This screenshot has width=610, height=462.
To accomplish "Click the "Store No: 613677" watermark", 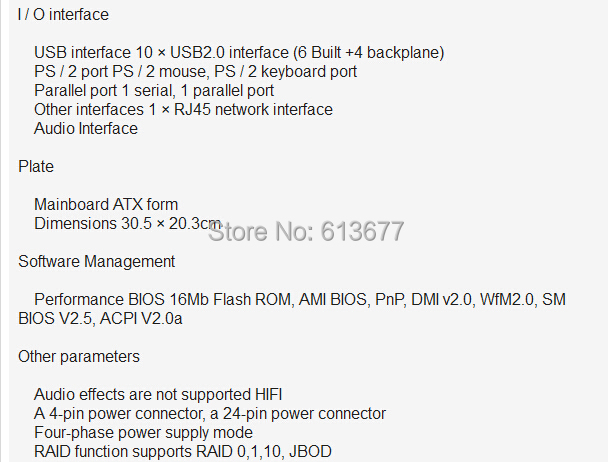I will (x=305, y=233).
